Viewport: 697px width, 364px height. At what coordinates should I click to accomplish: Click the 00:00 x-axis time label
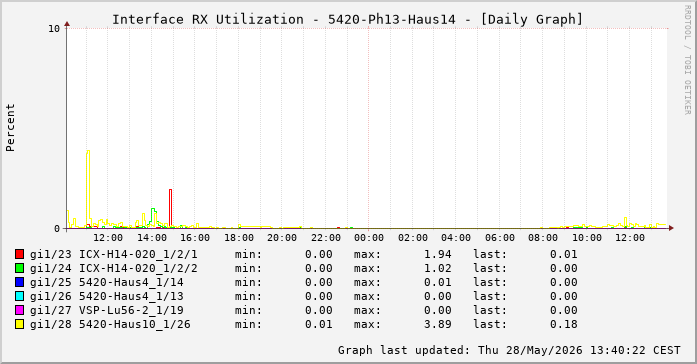(369, 238)
